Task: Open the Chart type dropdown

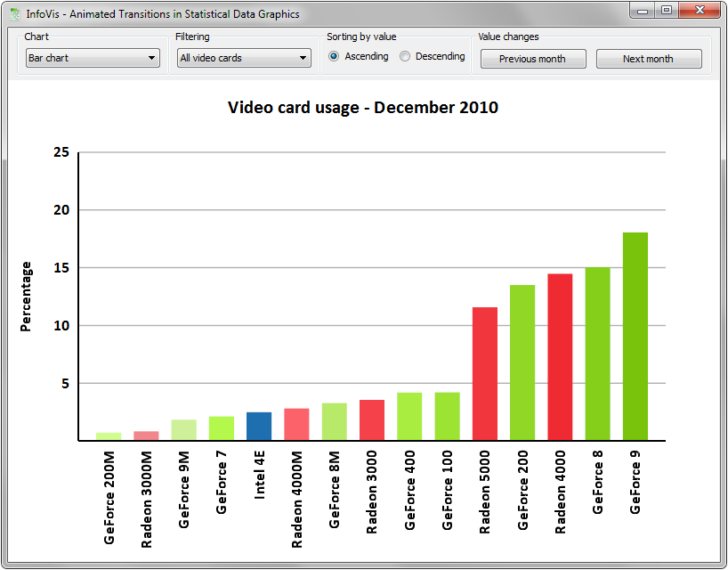Action: [93, 58]
